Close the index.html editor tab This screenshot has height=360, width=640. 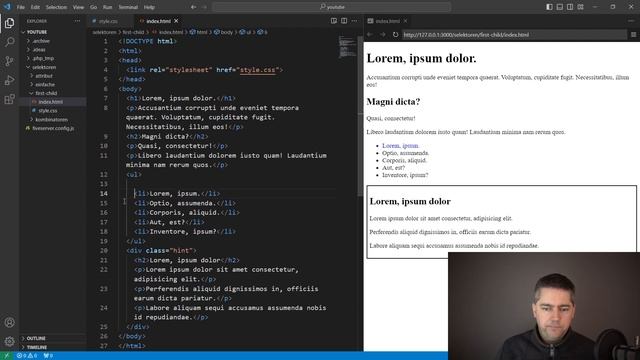[176, 21]
